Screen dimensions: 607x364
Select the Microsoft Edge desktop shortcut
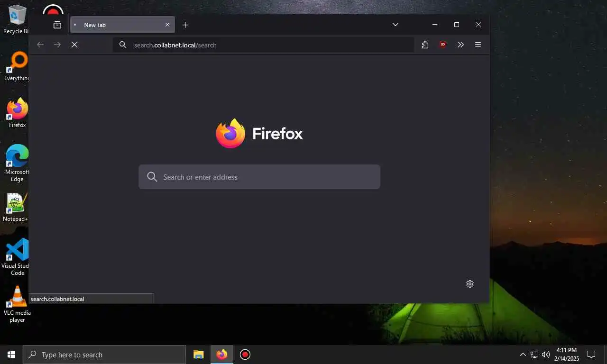pyautogui.click(x=17, y=163)
